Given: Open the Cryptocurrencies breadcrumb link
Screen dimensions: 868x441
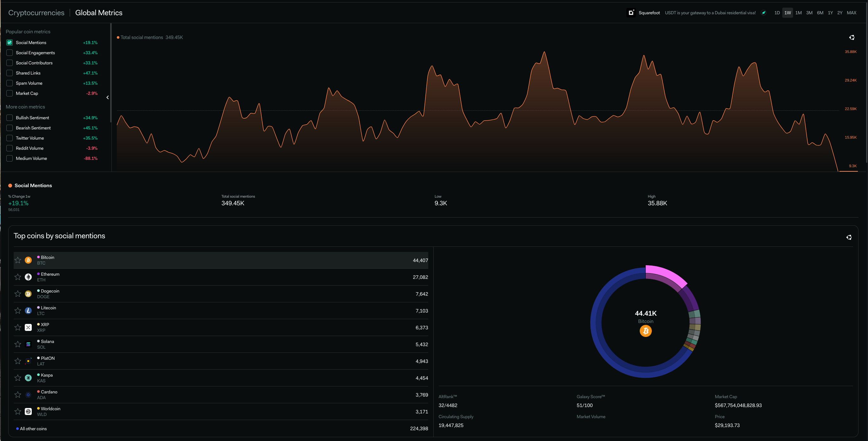Looking at the screenshot, I should coord(36,13).
